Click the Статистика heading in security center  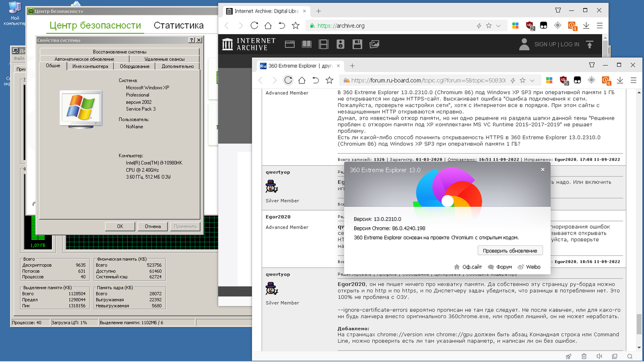[x=179, y=26]
